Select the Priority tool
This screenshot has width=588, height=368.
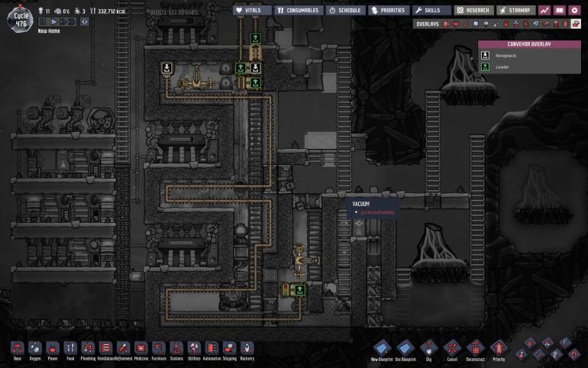click(499, 348)
